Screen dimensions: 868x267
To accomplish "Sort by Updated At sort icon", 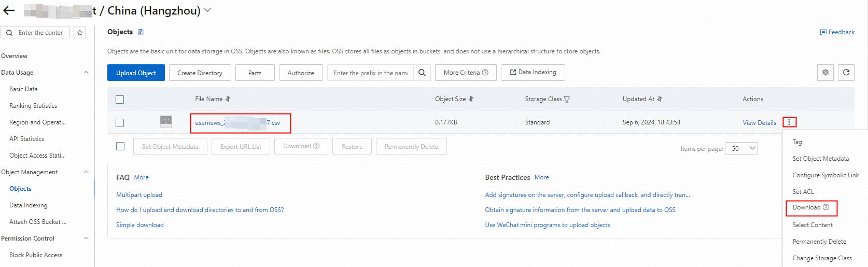I will [660, 99].
